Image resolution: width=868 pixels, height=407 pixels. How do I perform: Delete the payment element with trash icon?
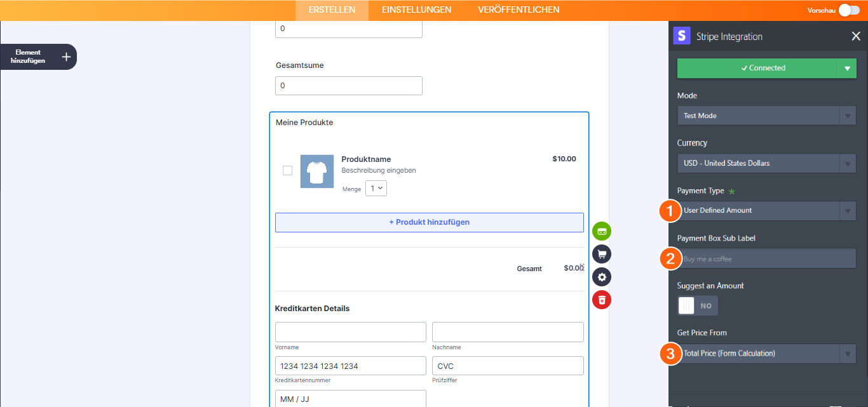click(x=602, y=300)
